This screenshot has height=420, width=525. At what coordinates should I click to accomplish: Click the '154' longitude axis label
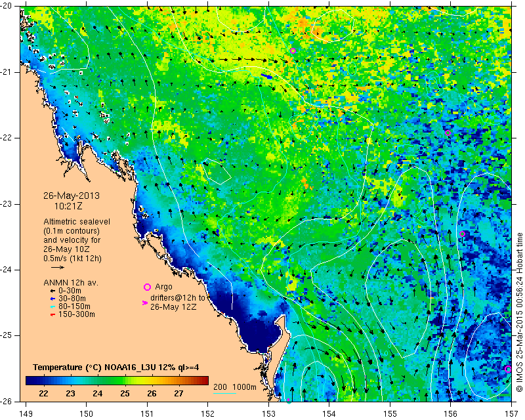click(329, 414)
